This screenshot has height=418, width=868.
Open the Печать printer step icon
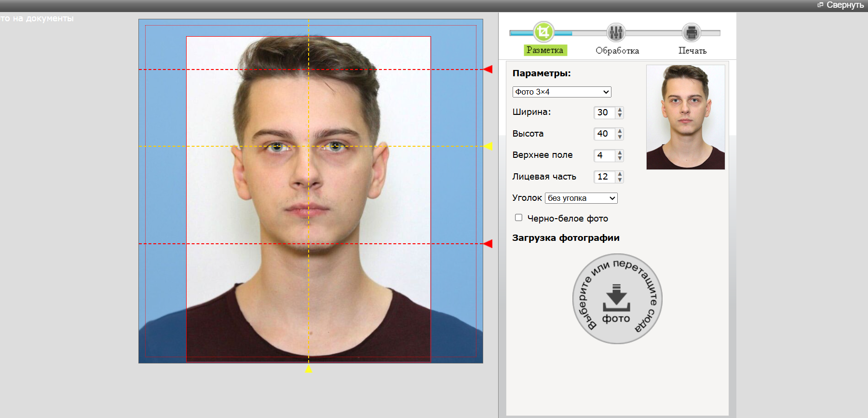[x=692, y=32]
